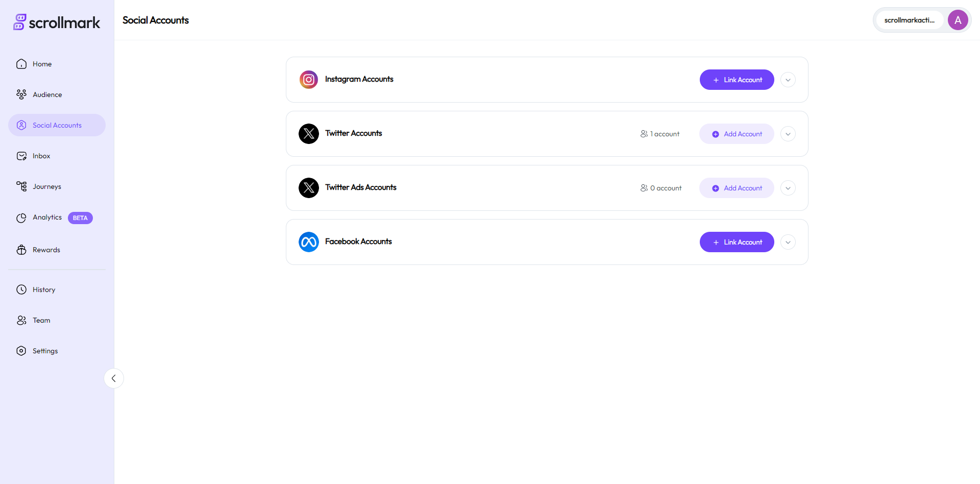Expand the Twitter Accounts section chevron

(788, 134)
